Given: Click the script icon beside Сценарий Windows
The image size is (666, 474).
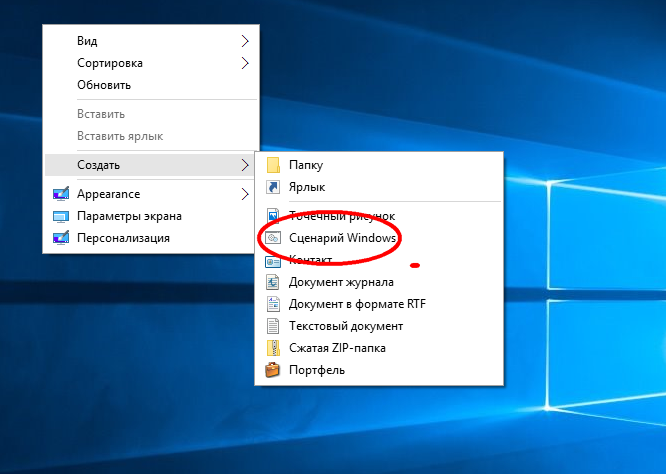Looking at the screenshot, I should click(x=273, y=238).
